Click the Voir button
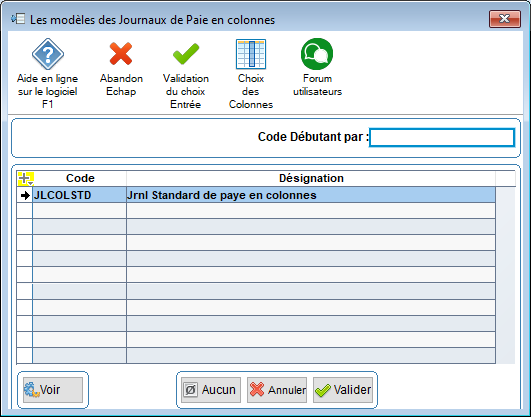The width and height of the screenshot is (531, 417). 53,390
